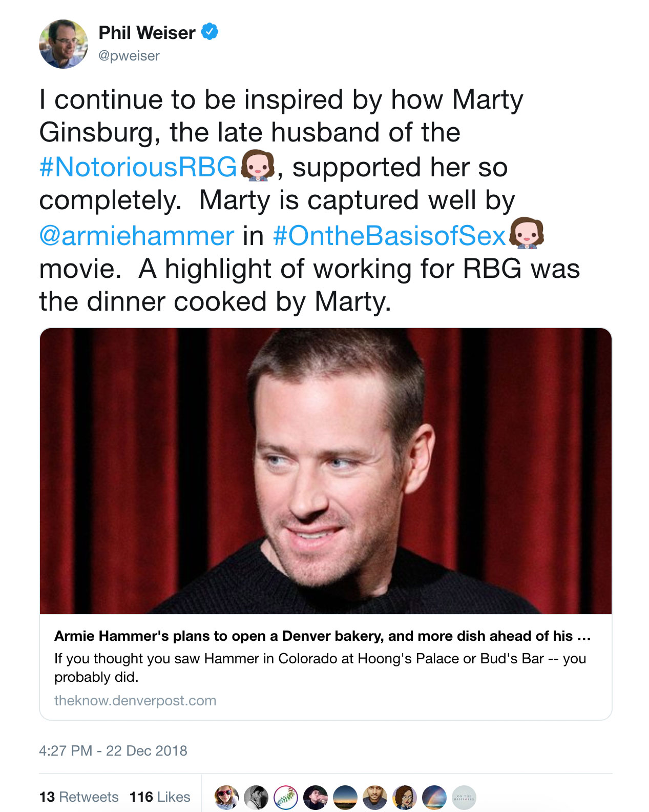The height and width of the screenshot is (812, 649).
Task: Click Phil Weiser's profile picture
Action: pyautogui.click(x=64, y=44)
